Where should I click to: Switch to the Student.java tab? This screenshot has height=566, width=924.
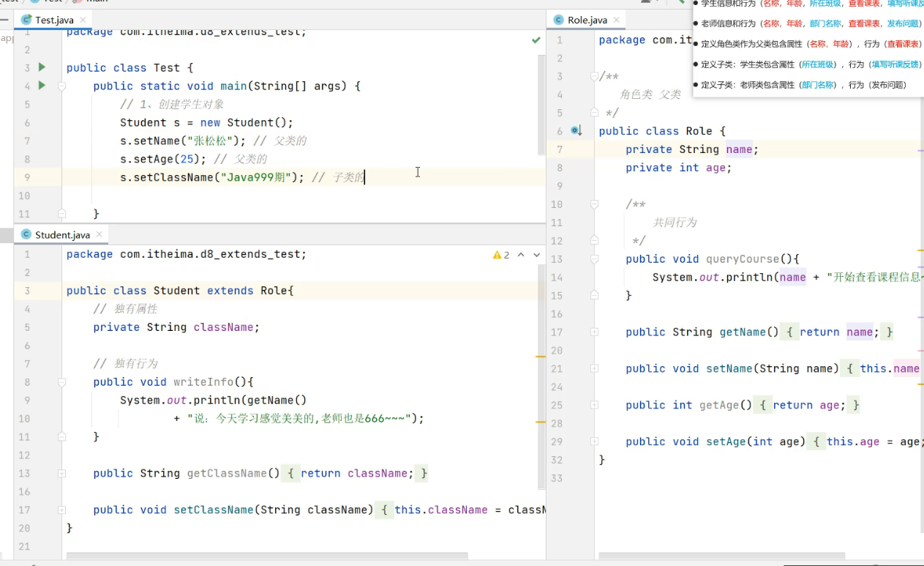click(x=61, y=235)
